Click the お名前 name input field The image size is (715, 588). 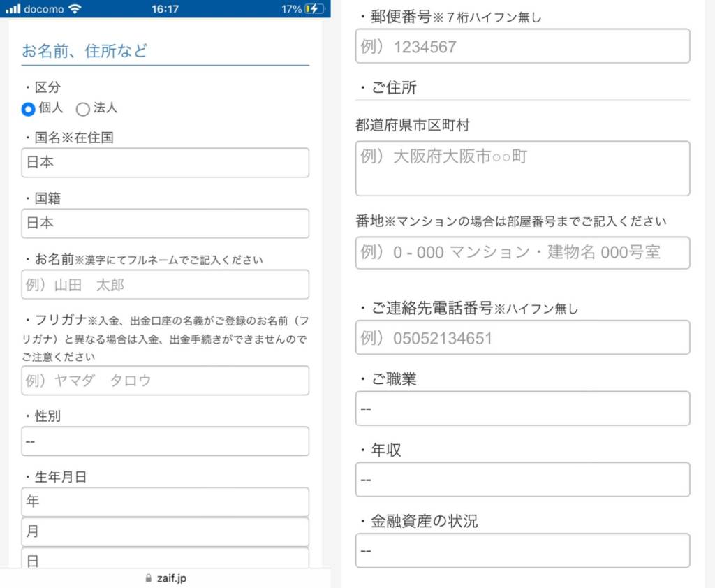click(165, 285)
